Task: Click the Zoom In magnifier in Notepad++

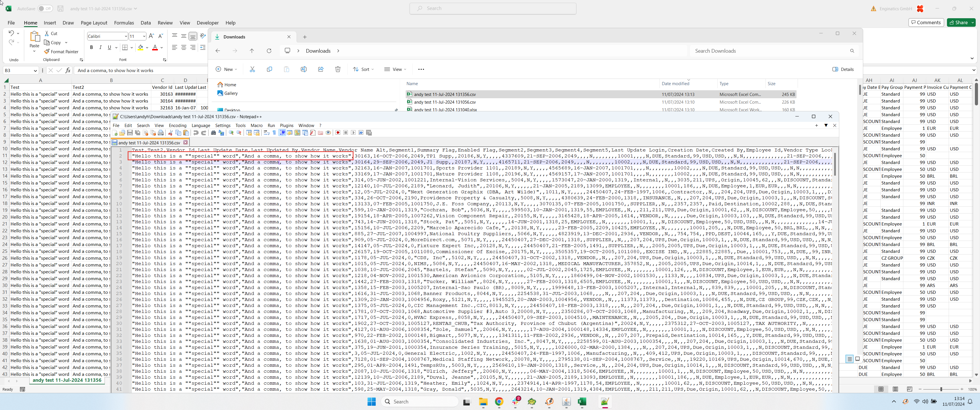Action: 231,133
